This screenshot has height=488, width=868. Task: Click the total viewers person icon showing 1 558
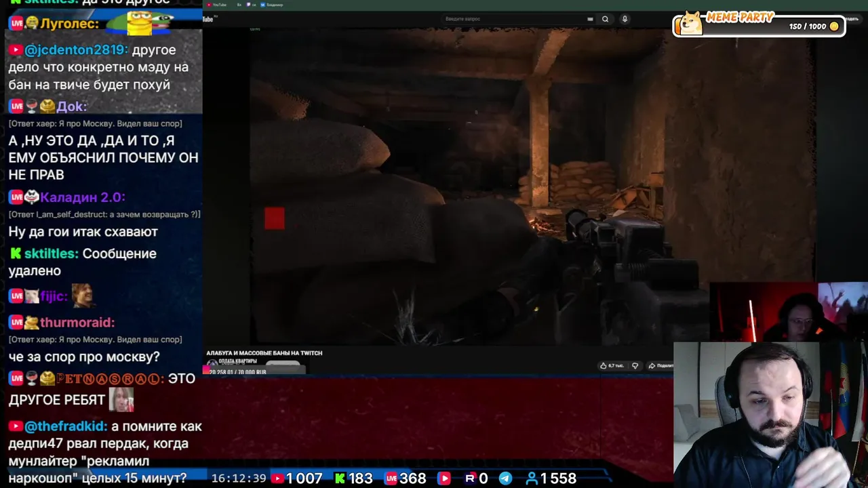coord(532,479)
